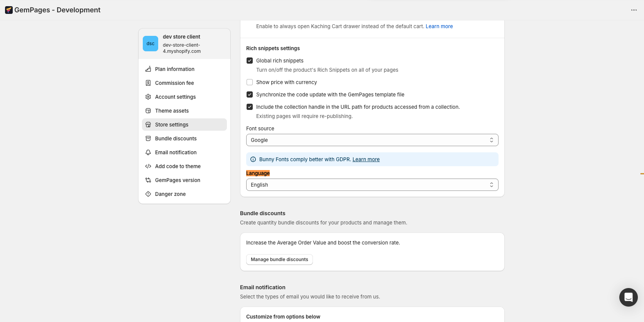Disable Global rich snippets checkbox

coord(250,61)
